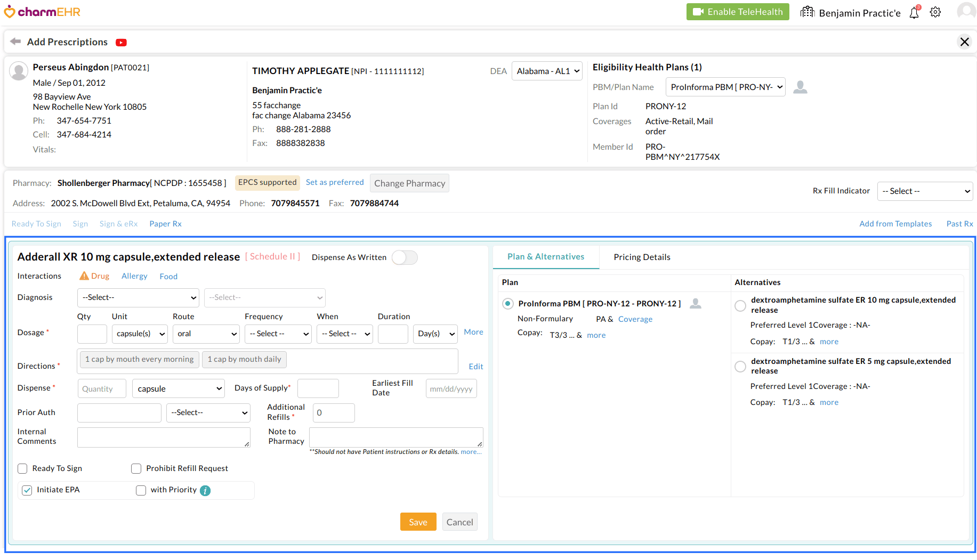Switch to the Pricing Details tab
Screen dimensions: 977x560
click(642, 257)
